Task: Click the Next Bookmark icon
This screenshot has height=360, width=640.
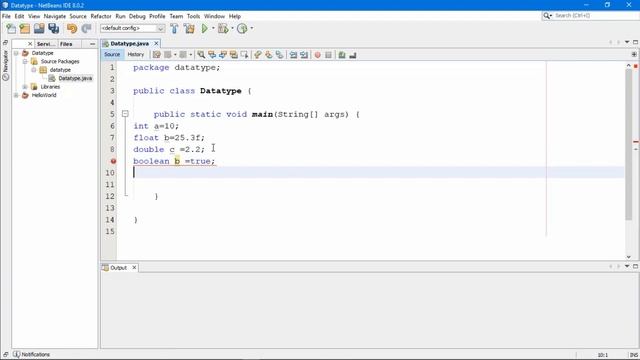Action: [x=269, y=55]
